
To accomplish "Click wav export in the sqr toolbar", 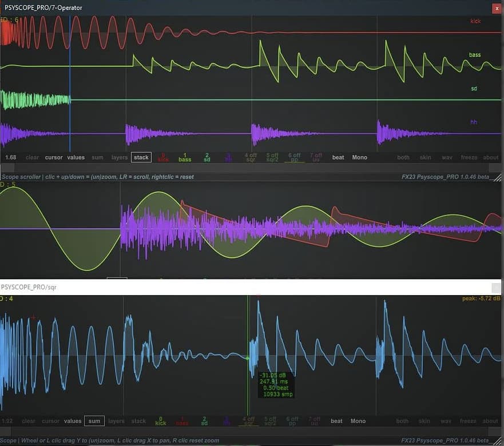I will coord(446,421).
